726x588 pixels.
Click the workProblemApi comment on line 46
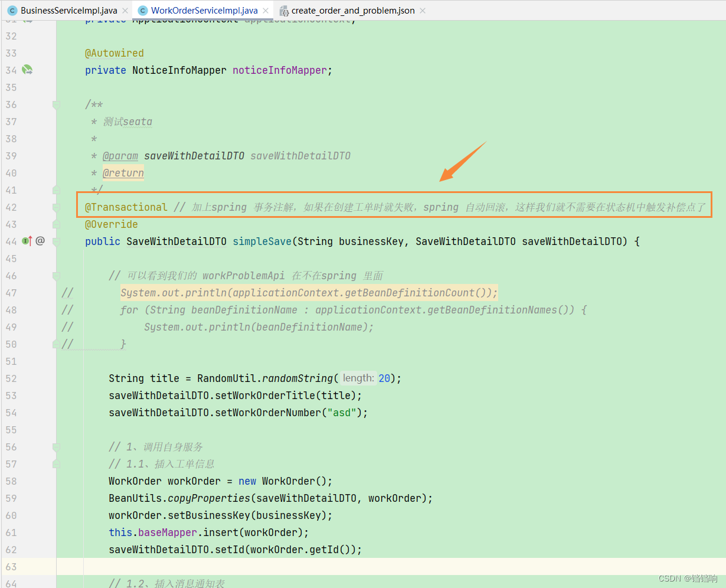tap(244, 276)
